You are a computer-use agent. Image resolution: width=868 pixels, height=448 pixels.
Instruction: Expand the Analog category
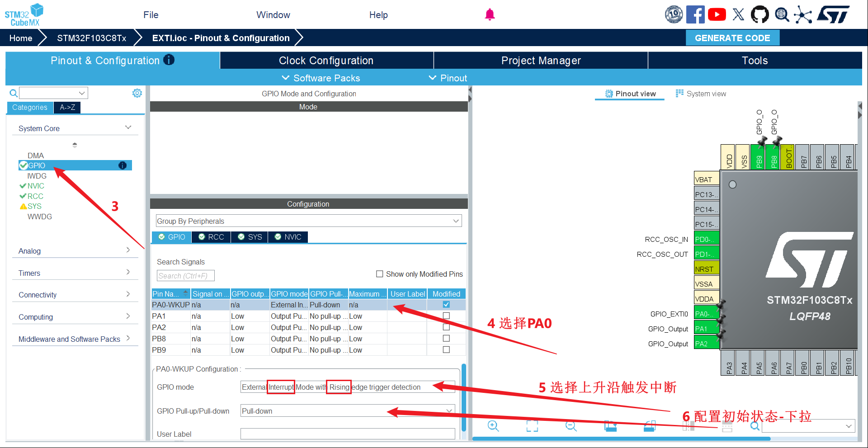pyautogui.click(x=75, y=251)
